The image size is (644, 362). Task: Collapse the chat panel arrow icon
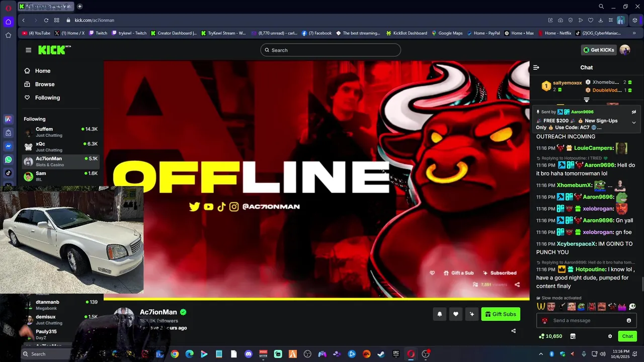click(x=536, y=67)
